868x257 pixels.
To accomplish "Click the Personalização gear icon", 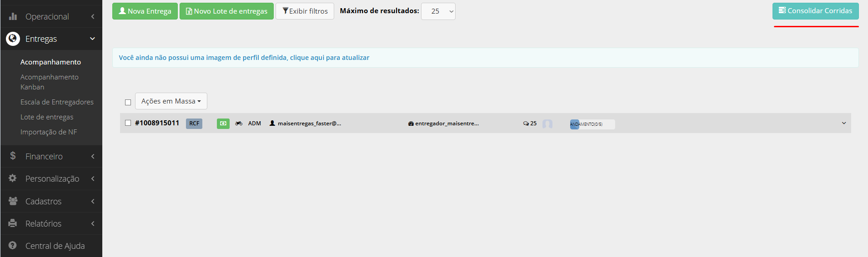I will [13, 178].
